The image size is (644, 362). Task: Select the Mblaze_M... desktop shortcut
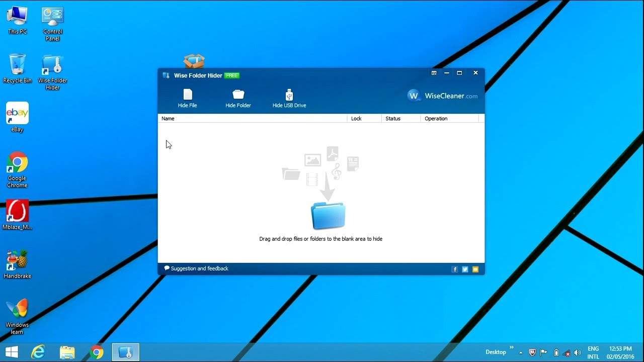tap(17, 215)
